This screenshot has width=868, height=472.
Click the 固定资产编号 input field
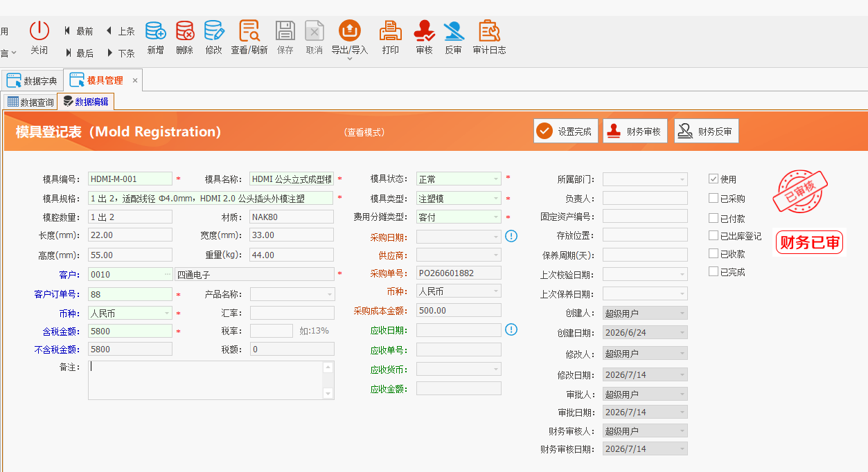click(x=645, y=217)
